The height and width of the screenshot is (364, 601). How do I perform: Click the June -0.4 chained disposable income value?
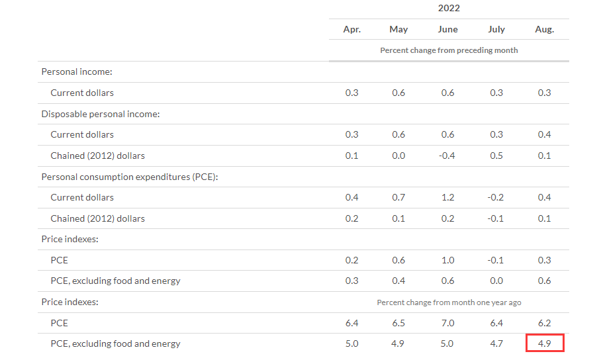pyautogui.click(x=447, y=156)
